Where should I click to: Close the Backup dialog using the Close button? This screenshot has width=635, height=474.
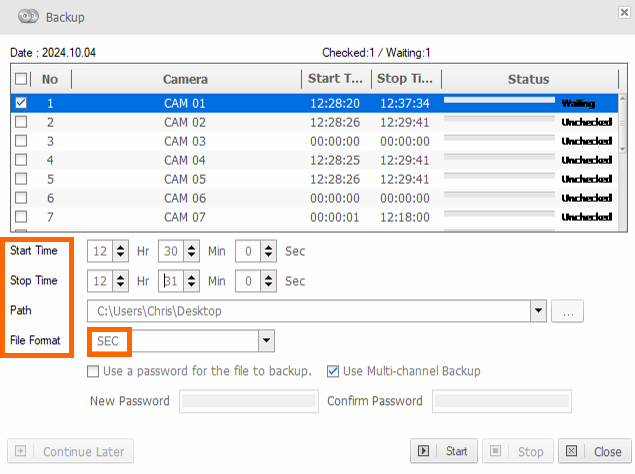[595, 451]
